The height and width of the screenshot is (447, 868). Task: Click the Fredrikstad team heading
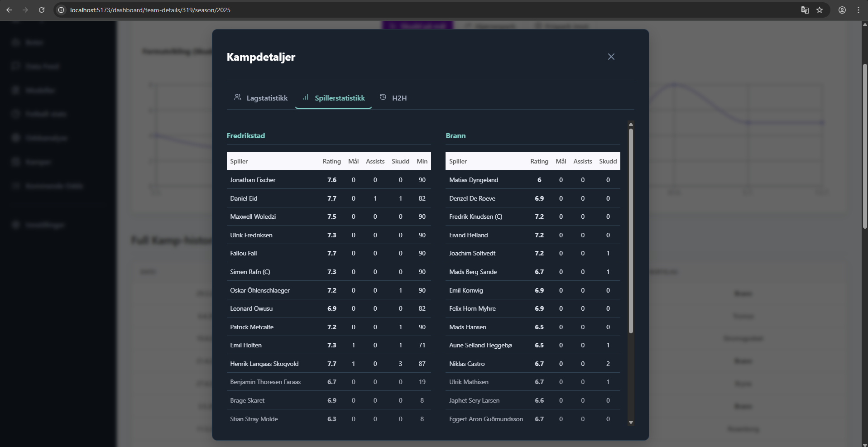pos(246,136)
